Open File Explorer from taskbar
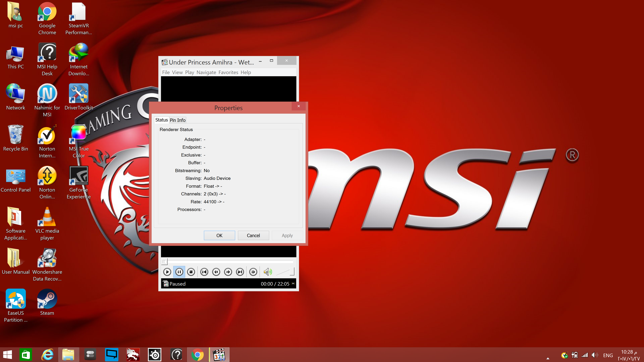This screenshot has height=362, width=644. (x=68, y=355)
